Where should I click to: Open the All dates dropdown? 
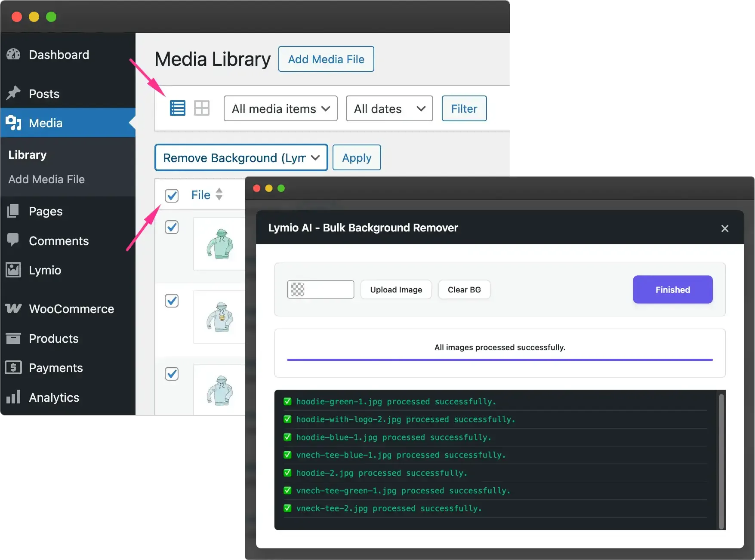coord(389,109)
